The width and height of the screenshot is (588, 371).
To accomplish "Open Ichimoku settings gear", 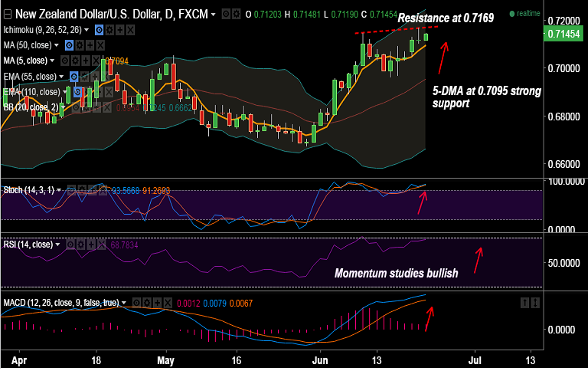I will (x=109, y=30).
